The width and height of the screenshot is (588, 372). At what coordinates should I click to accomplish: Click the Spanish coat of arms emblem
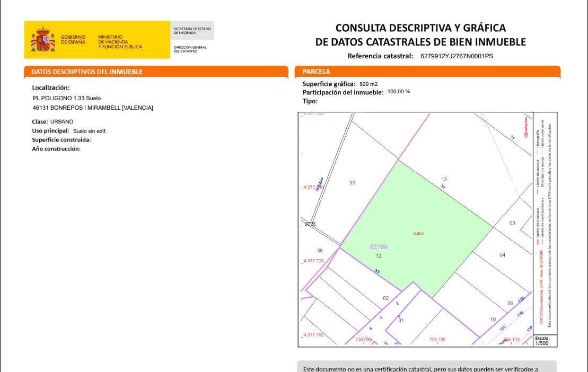click(42, 40)
